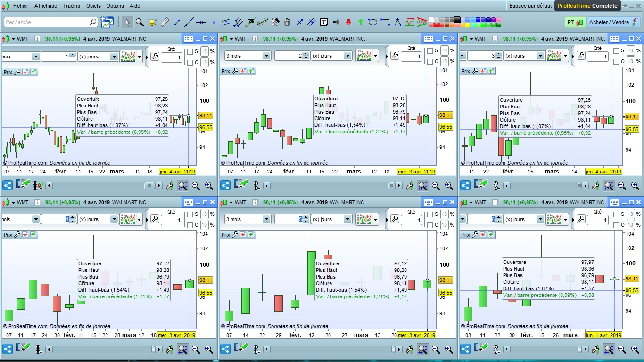Zoom in using the plus magnifier under the top-left chart
Viewport: 644px width, 362px height.
pos(209,186)
